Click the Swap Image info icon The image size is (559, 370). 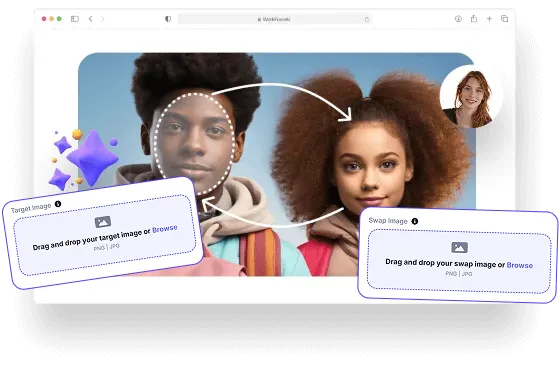coord(415,221)
